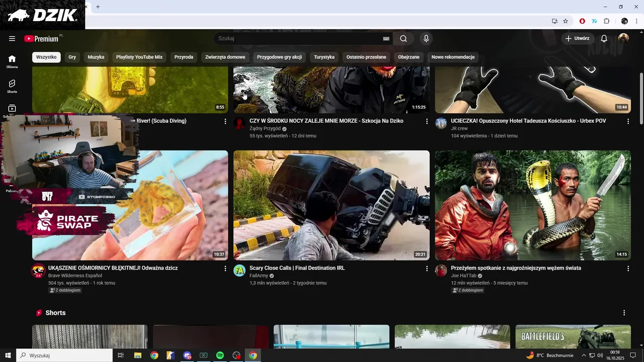Select the Przygodowe gry akcji chip
This screenshot has width=644, height=362.
(279, 57)
